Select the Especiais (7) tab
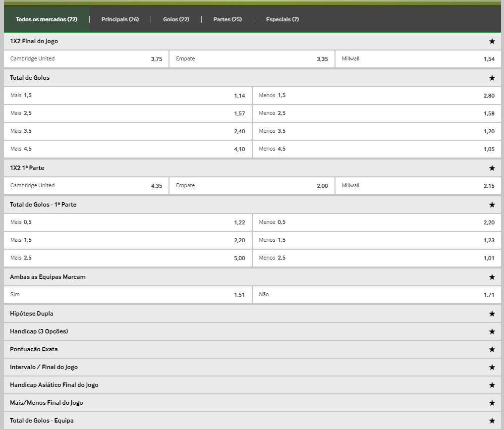This screenshot has height=430, width=504. coord(282,19)
